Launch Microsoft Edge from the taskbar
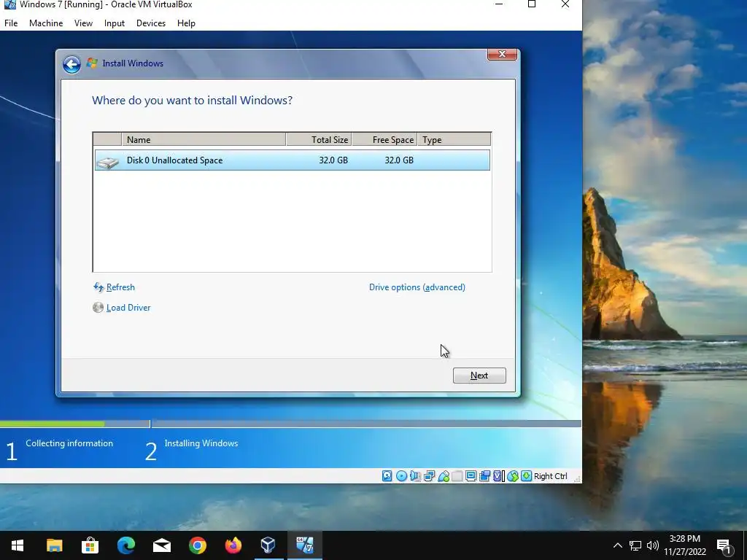747x560 pixels. [x=125, y=545]
